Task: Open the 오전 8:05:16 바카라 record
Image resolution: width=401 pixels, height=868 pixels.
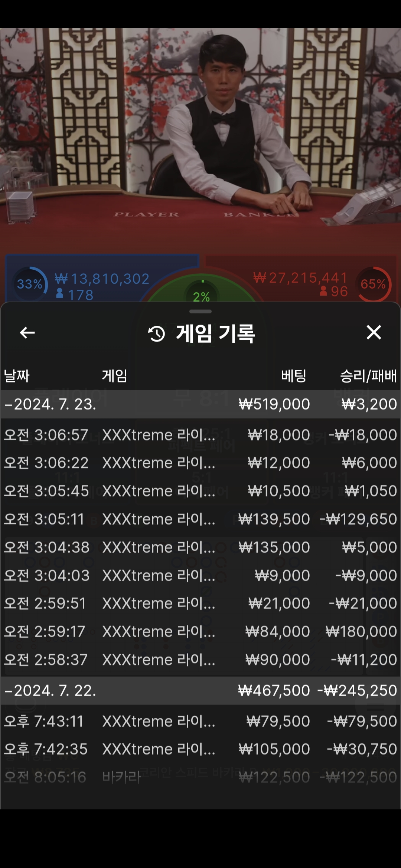Action: click(200, 777)
